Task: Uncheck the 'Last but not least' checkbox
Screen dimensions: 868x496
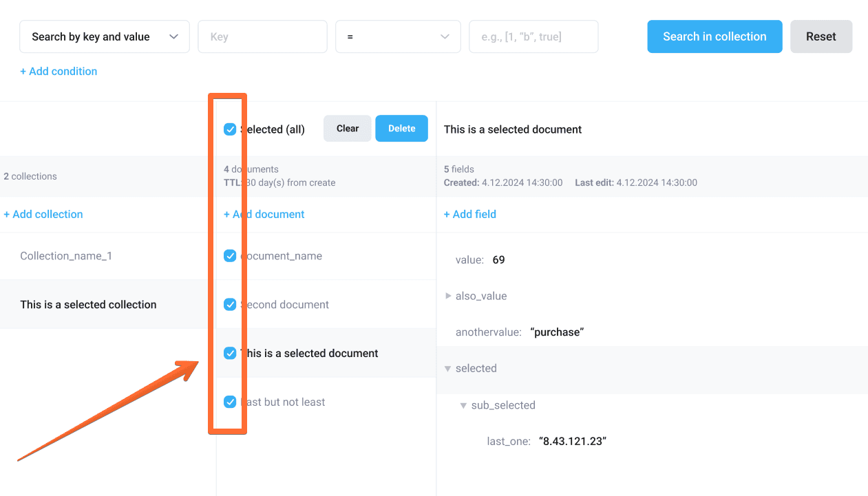Action: pyautogui.click(x=230, y=402)
